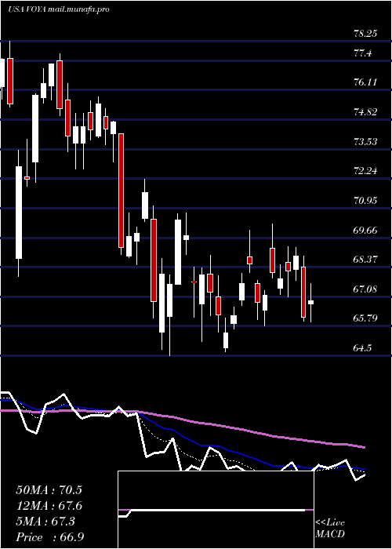392x549 pixels.
Task: Click the 77.4 price axis label
Action: point(362,53)
